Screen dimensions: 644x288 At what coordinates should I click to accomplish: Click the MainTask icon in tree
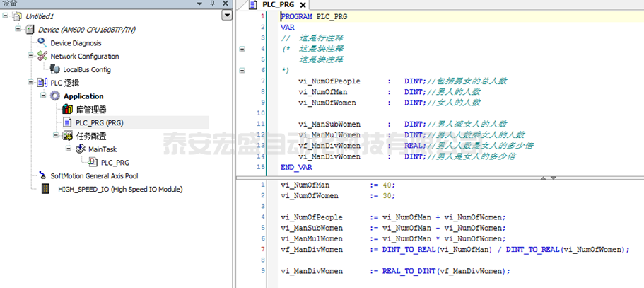point(81,149)
